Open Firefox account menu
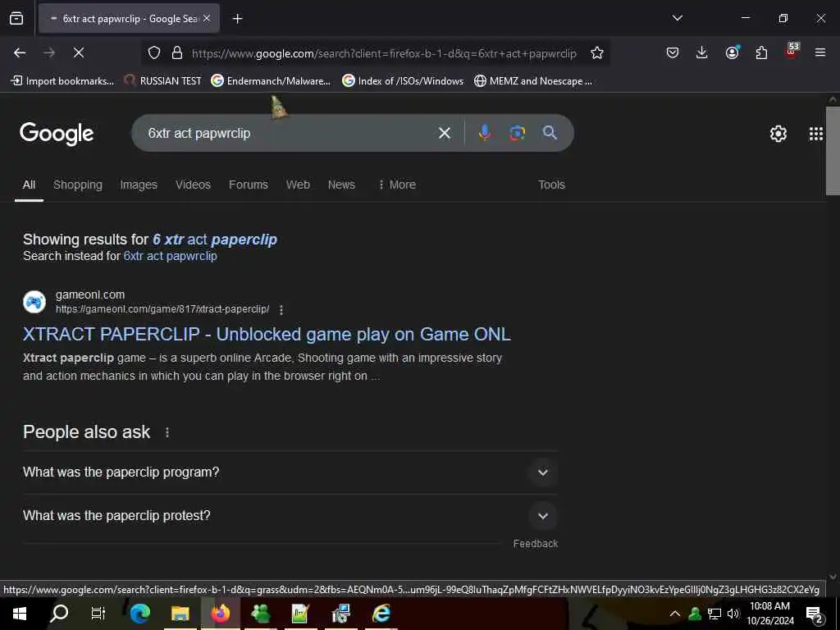 point(732,52)
